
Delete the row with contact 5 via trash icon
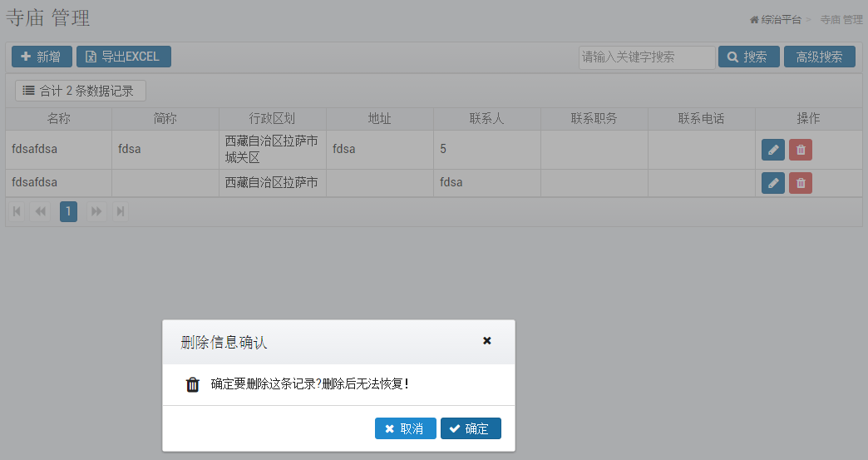801,150
